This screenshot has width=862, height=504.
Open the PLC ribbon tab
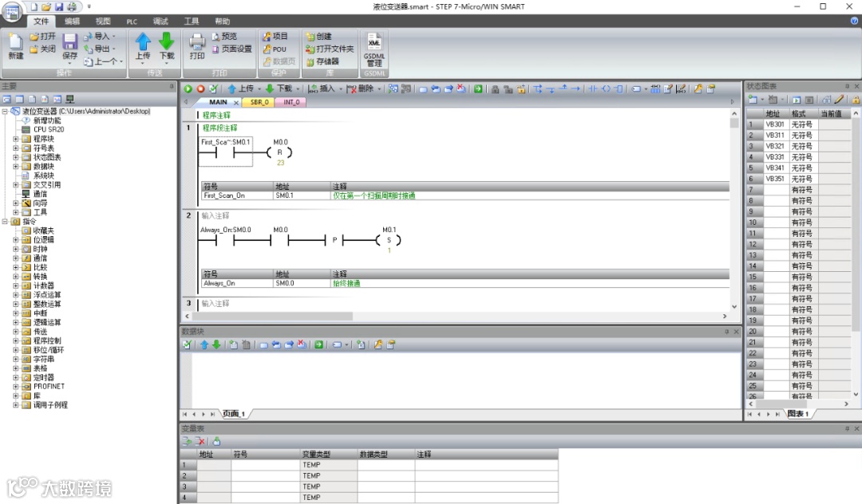pos(132,22)
